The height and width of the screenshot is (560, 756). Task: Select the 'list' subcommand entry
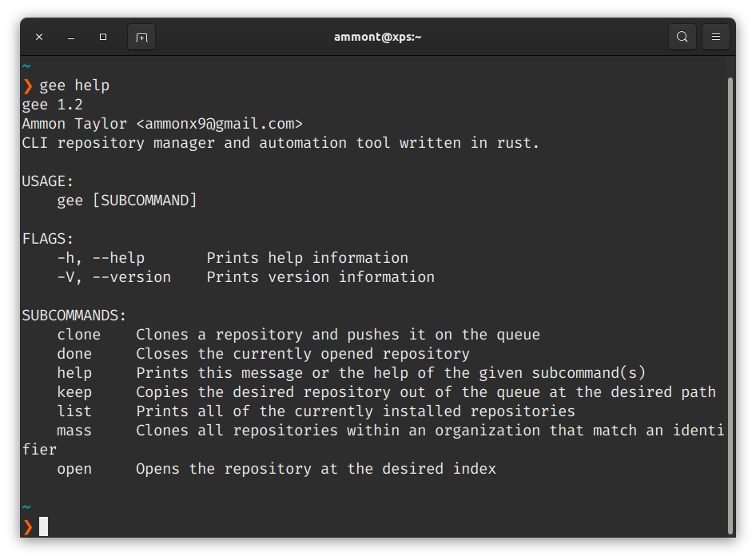pos(74,411)
